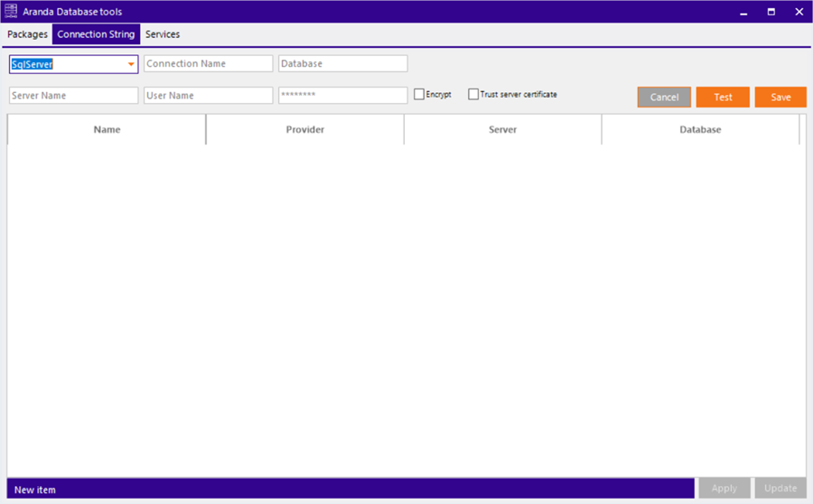Click the Provider column header
Viewport: 813px width, 504px height.
304,130
